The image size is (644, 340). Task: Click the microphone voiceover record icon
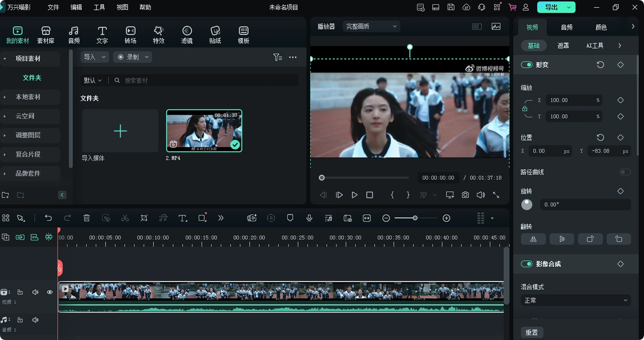(x=309, y=218)
